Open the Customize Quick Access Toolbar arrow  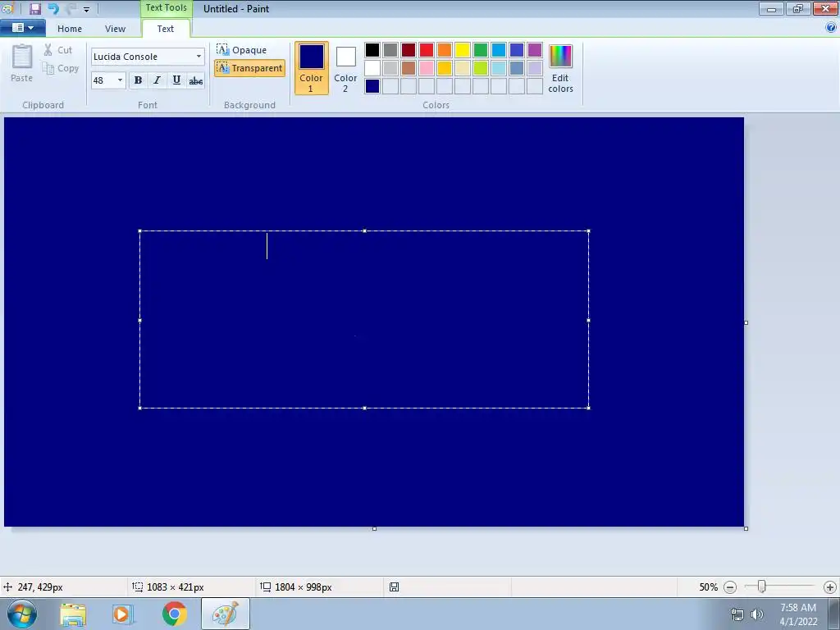click(x=86, y=9)
